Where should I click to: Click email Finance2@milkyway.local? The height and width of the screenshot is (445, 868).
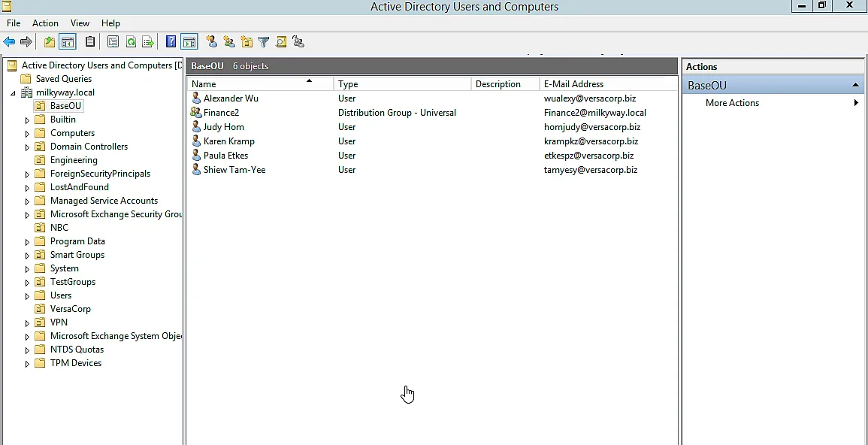point(595,112)
